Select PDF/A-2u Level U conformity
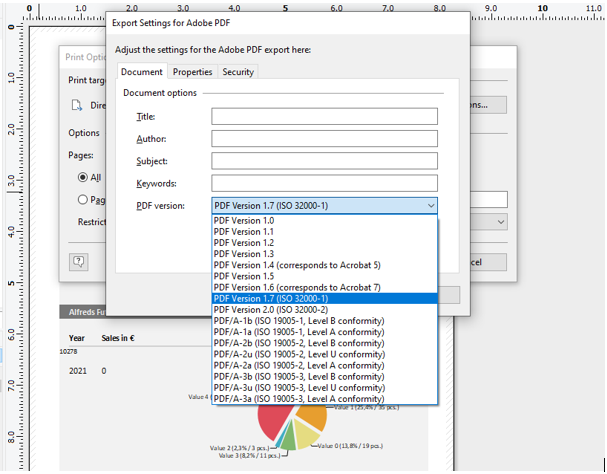This screenshot has width=607, height=474. [324, 354]
